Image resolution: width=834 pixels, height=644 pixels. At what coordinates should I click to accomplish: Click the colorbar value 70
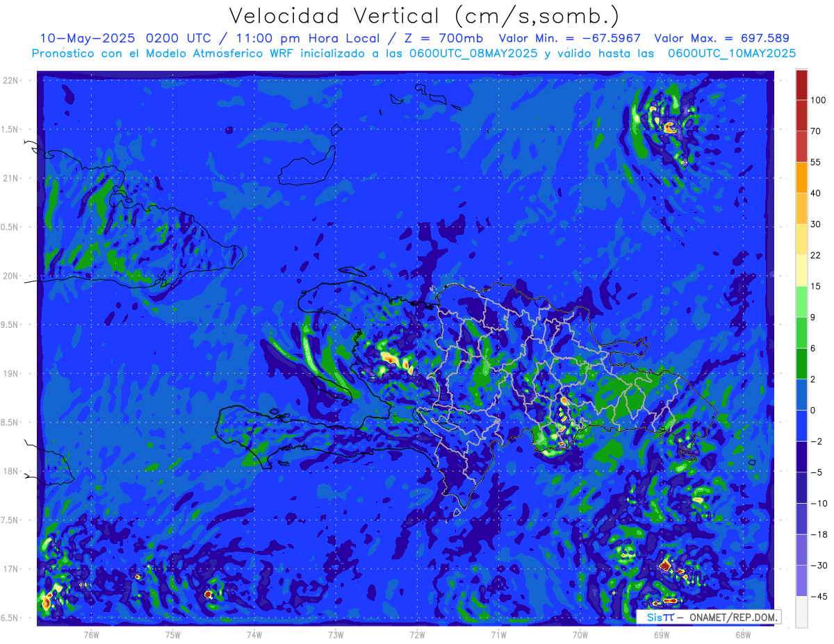(x=815, y=131)
